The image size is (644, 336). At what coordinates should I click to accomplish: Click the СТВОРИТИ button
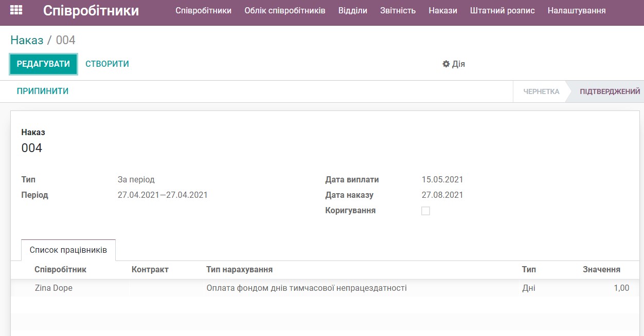click(106, 64)
